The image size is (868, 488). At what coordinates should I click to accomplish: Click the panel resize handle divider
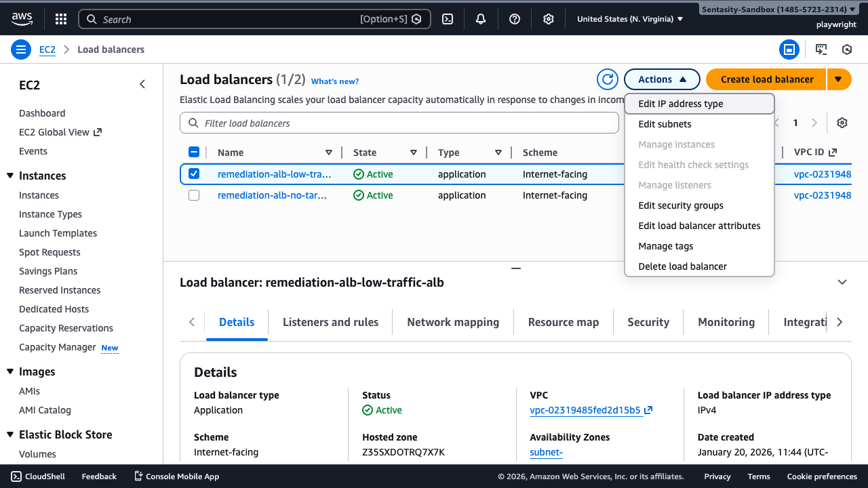pyautogui.click(x=516, y=268)
